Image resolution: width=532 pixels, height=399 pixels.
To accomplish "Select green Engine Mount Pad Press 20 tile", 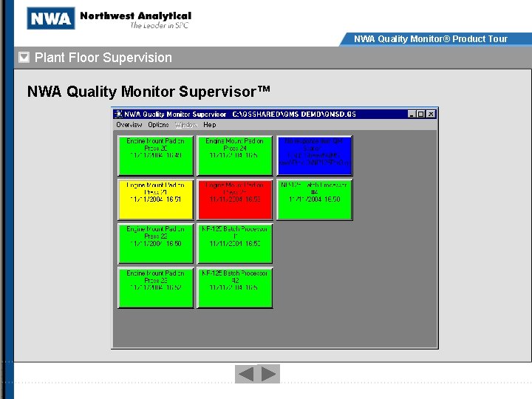I will pyautogui.click(x=155, y=155).
